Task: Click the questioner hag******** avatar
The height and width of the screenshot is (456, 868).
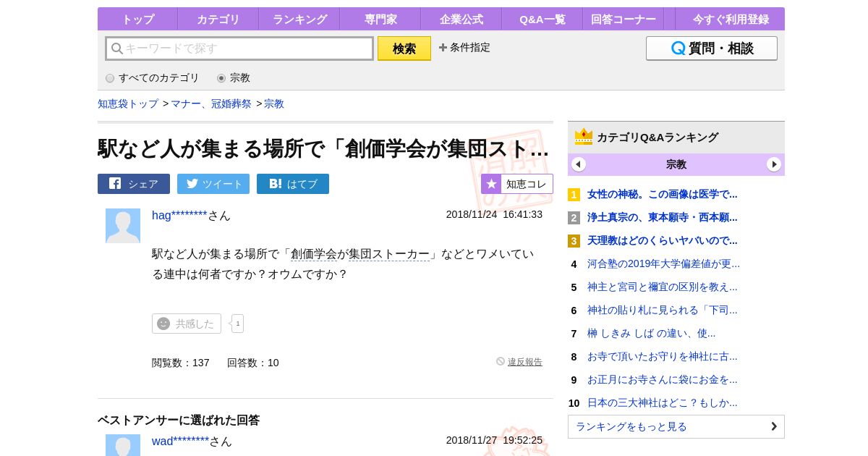Action: click(x=123, y=226)
